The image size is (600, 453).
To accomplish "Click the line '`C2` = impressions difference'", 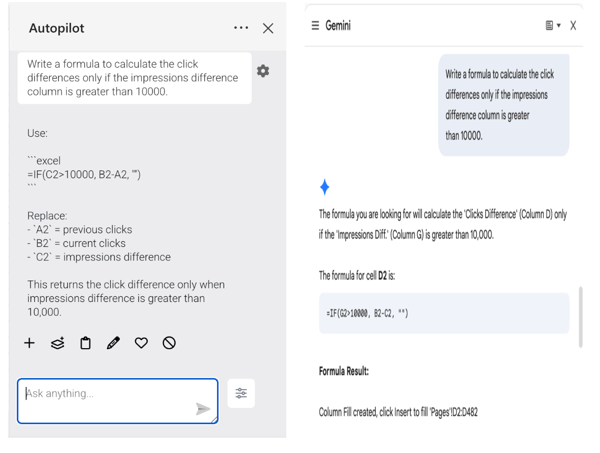I will tap(99, 257).
